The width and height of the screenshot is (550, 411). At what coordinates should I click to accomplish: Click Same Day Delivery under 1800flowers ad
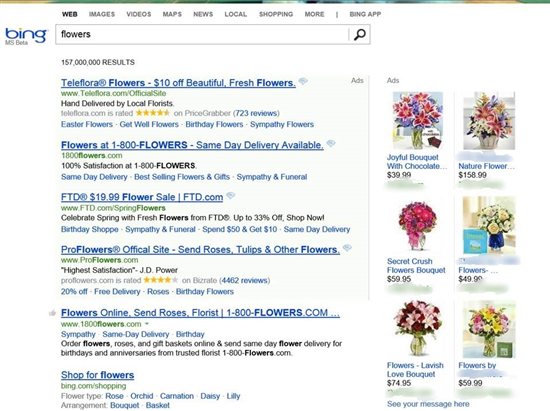tap(94, 177)
